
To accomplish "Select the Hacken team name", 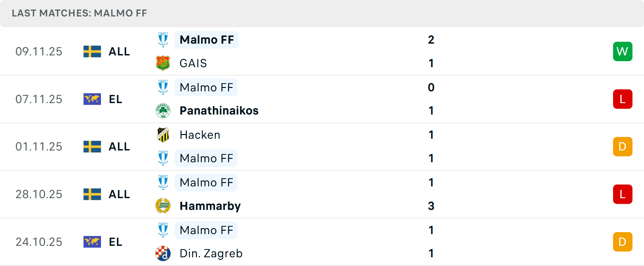I will tap(200, 135).
